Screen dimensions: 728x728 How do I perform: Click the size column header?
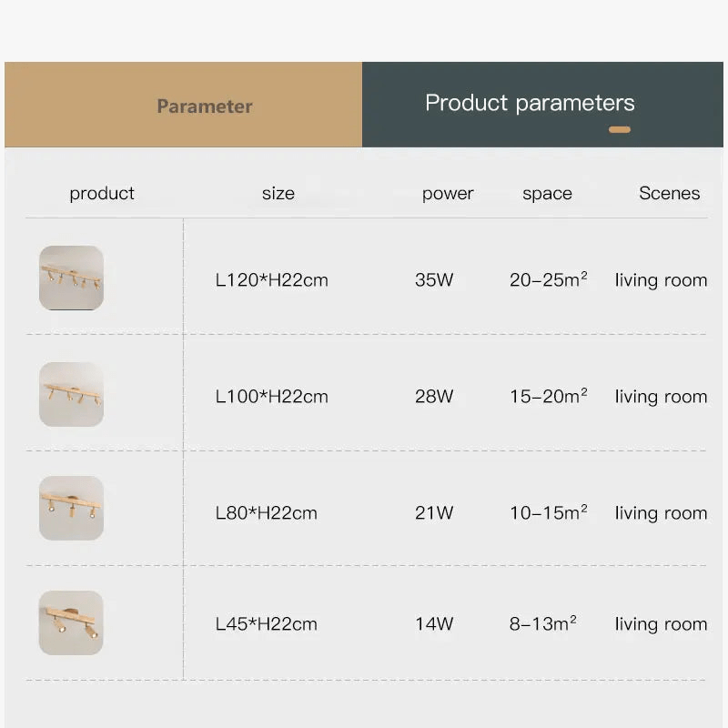point(278,193)
